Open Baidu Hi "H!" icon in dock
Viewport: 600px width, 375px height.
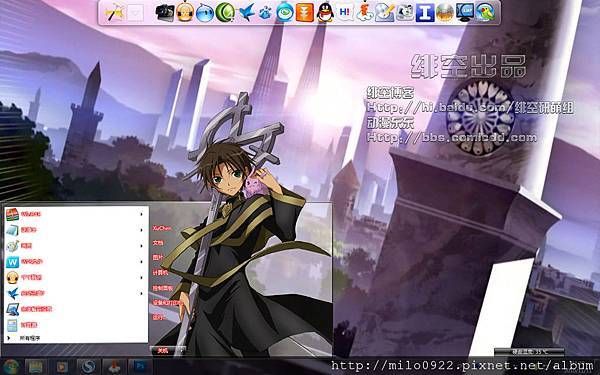point(345,12)
